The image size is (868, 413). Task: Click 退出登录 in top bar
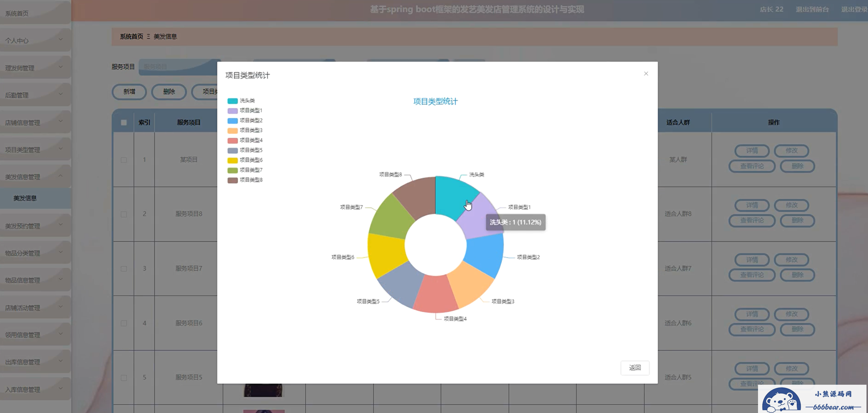point(854,10)
